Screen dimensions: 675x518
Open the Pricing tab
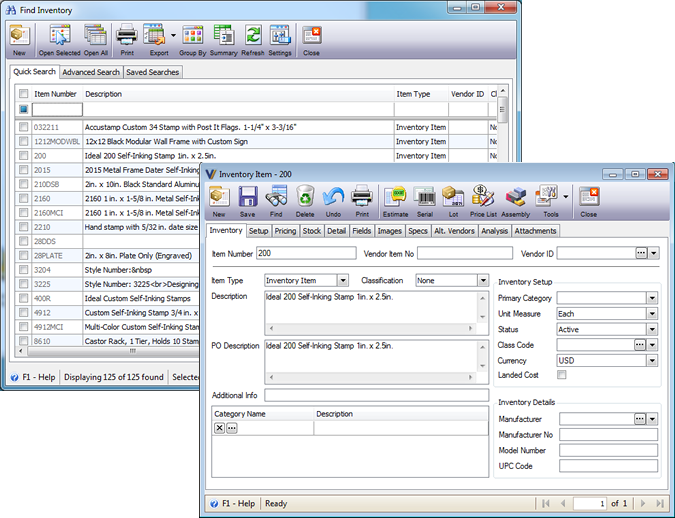285,231
